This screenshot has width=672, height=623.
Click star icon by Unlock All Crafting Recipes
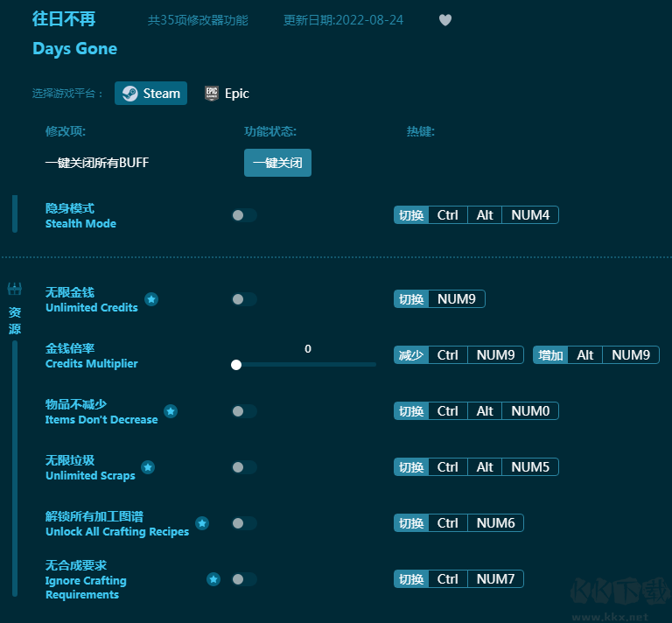[x=202, y=523]
